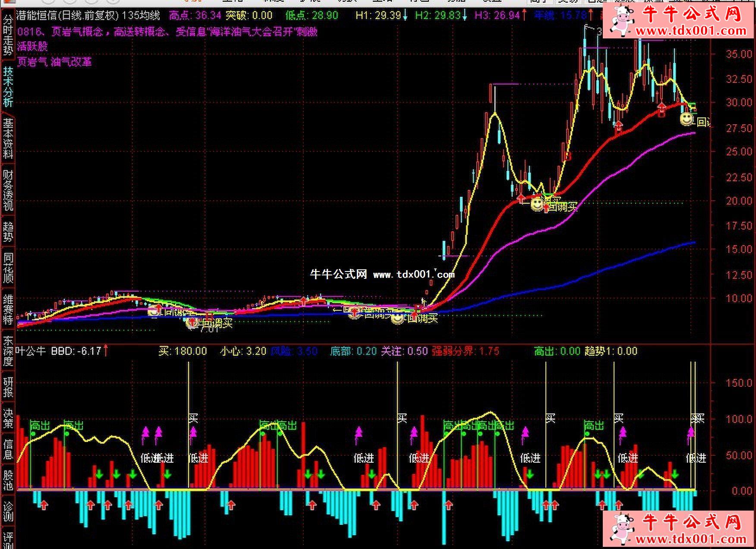Click the cow mascot in the top-right logo
Image resolution: width=756 pixels, height=549 pixels.
click(621, 19)
